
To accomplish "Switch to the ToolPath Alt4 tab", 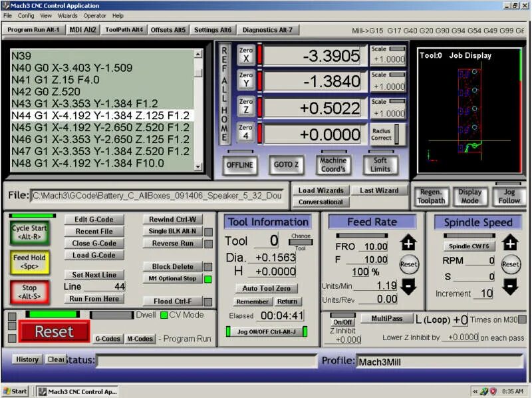I will 124,30.
